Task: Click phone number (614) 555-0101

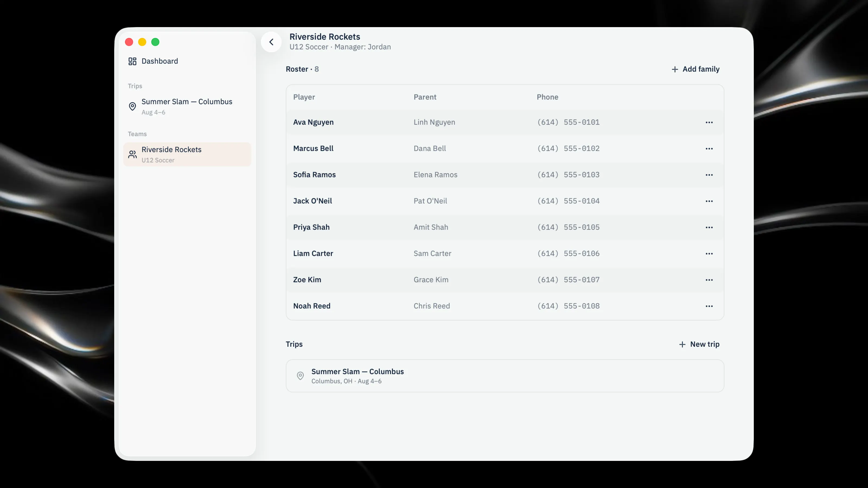Action: (569, 122)
